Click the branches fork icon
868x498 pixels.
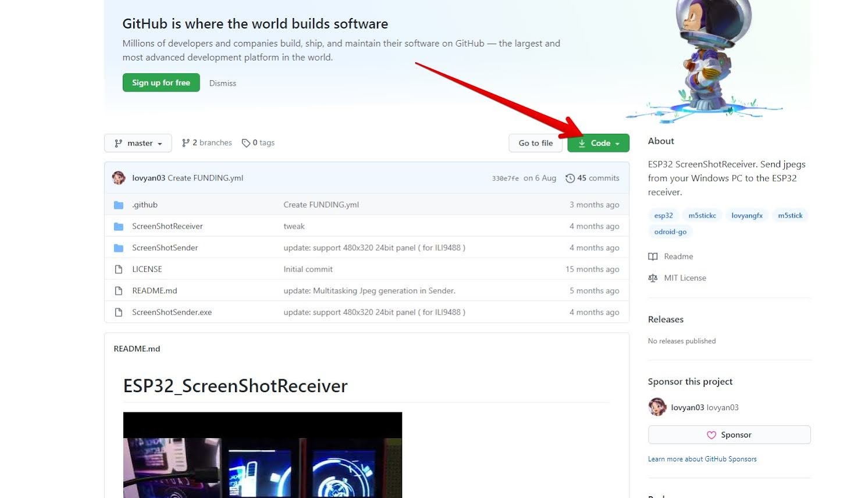pyautogui.click(x=186, y=143)
